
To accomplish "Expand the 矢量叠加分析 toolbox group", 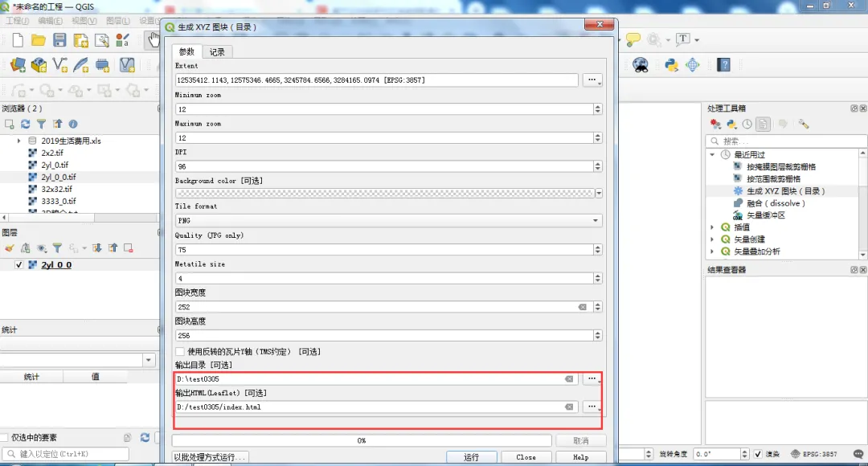I will pyautogui.click(x=712, y=251).
